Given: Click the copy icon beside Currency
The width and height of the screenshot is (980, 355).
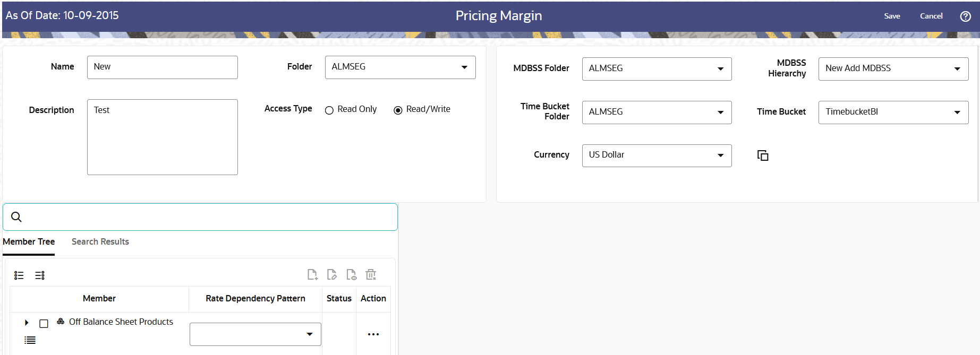Looking at the screenshot, I should (x=763, y=155).
